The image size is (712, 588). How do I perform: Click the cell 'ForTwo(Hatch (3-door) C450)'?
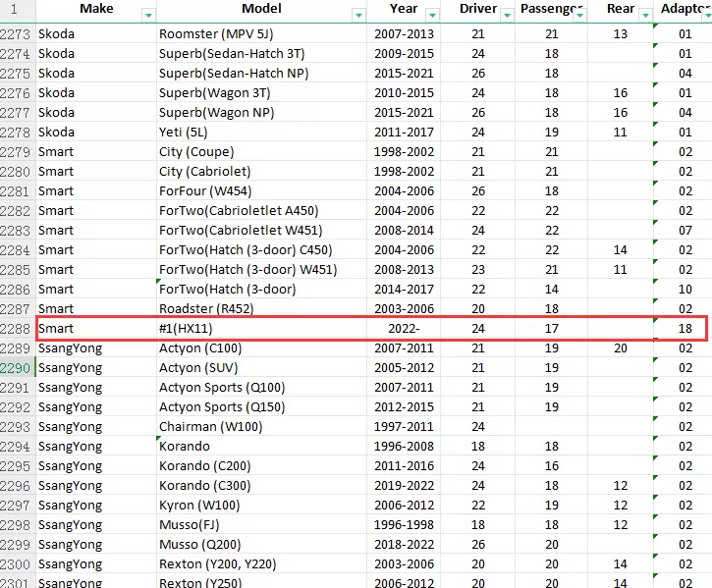[x=261, y=249]
